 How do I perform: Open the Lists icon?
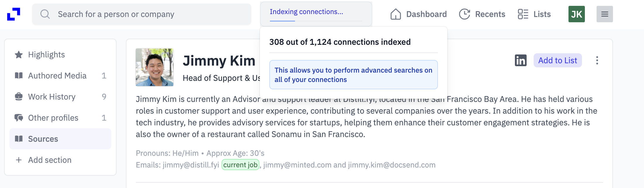pos(523,14)
